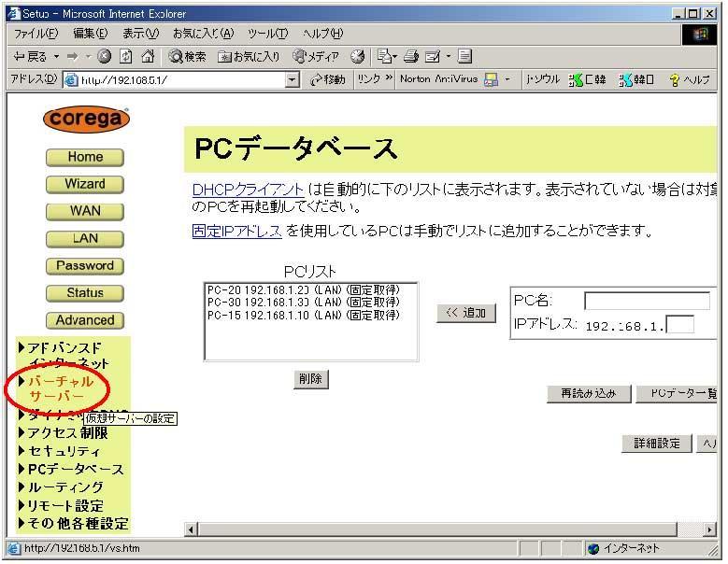The height and width of the screenshot is (564, 728).
Task: Click the DHCPクライアント link
Action: 248,190
